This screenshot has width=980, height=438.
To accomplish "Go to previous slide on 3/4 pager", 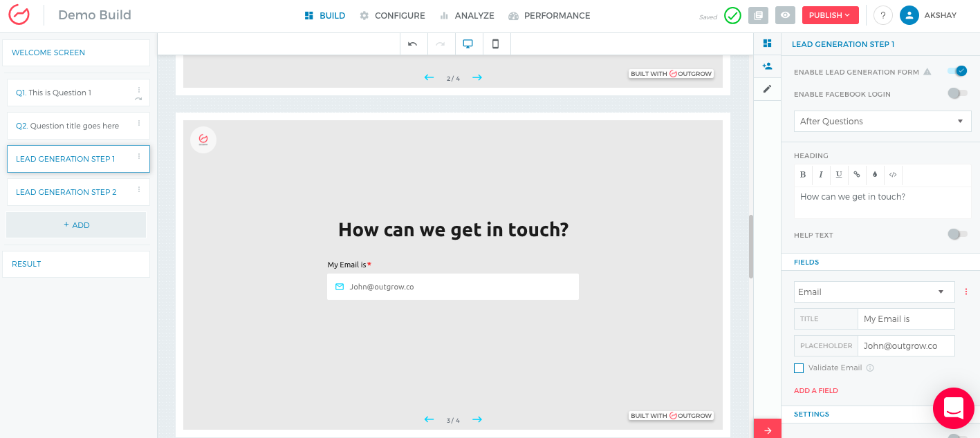I will coord(429,419).
